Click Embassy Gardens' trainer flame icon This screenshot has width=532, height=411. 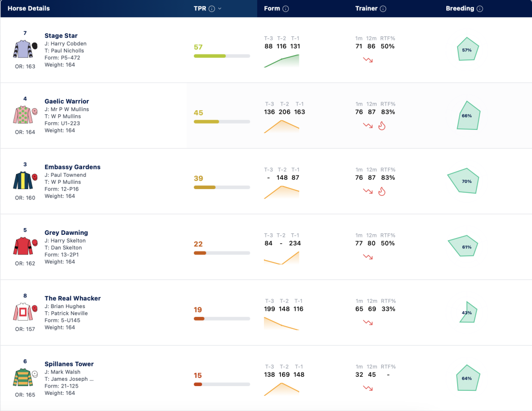pyautogui.click(x=382, y=191)
